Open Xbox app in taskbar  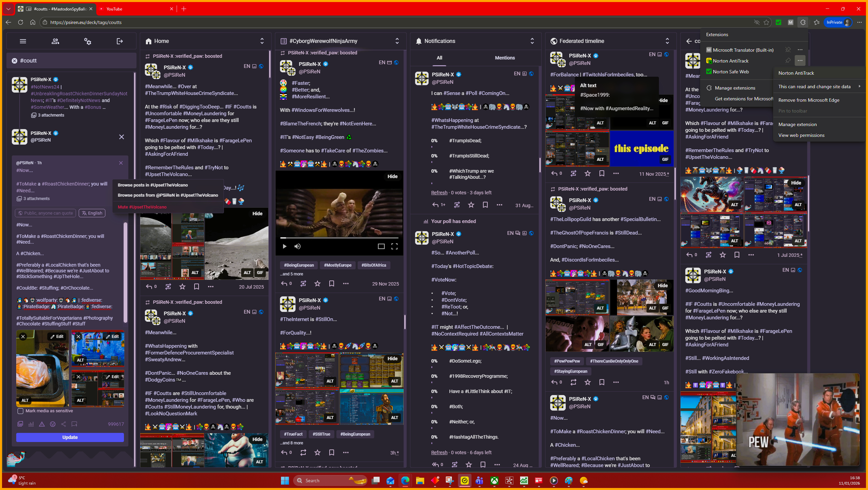click(494, 481)
